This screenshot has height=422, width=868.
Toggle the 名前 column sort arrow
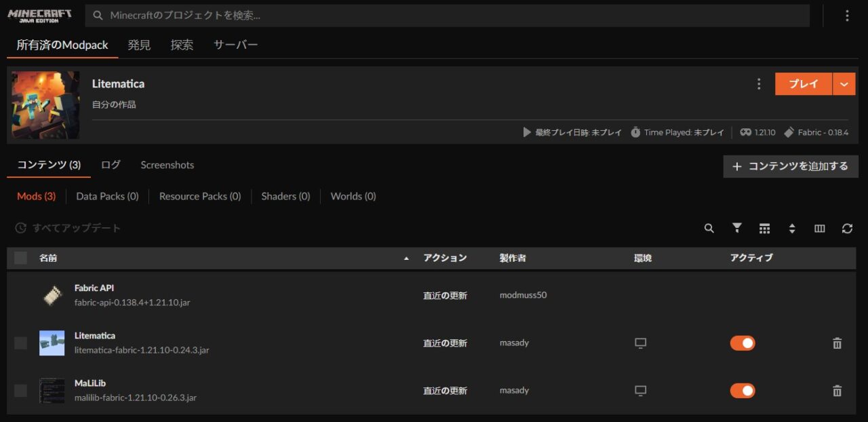(406, 258)
